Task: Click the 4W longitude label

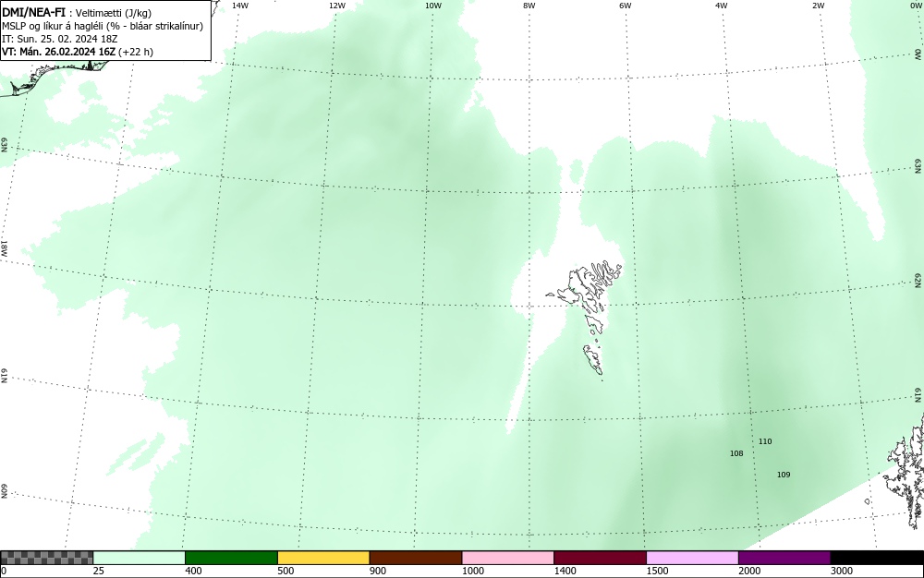Action: tap(722, 6)
